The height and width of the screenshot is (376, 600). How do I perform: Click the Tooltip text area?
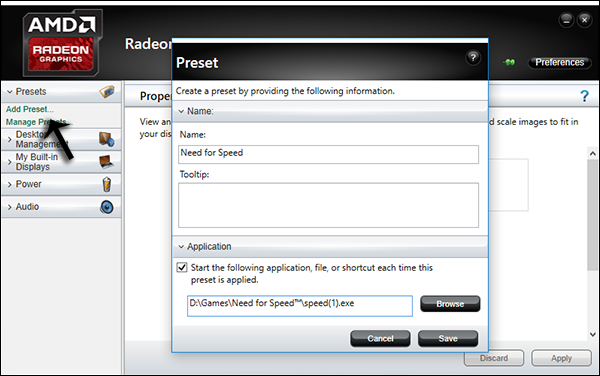(x=328, y=205)
